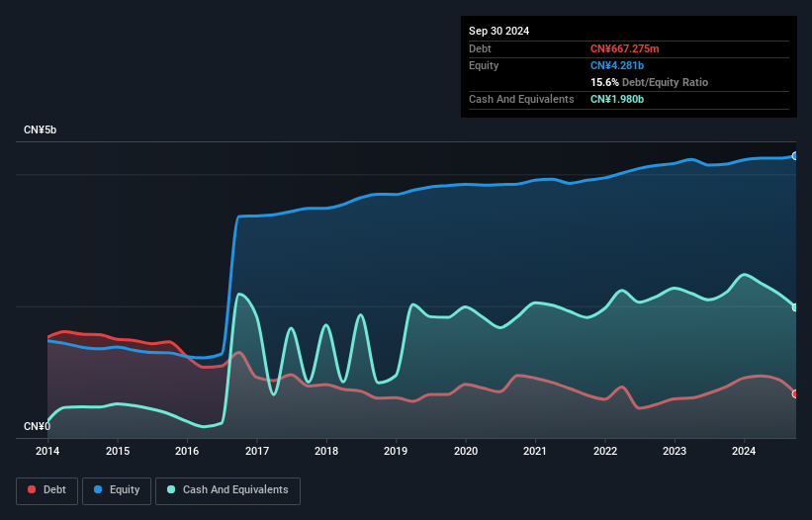Select the 2024 x-axis label

point(744,451)
